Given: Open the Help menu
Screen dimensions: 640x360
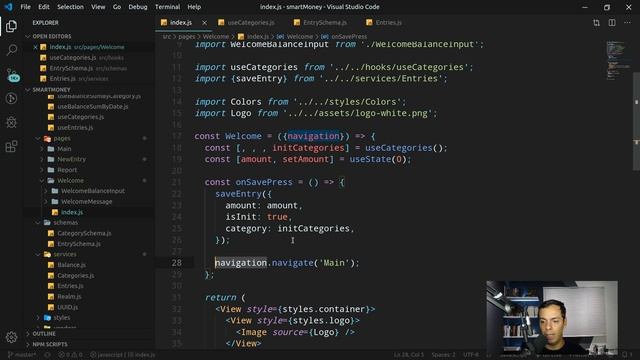Looking at the screenshot, I should click(194, 7).
